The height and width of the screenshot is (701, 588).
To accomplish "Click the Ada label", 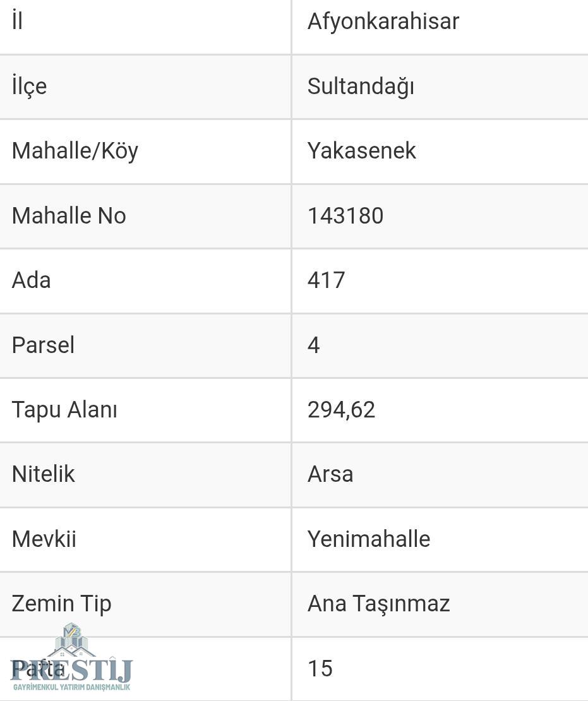I will click(x=32, y=280).
